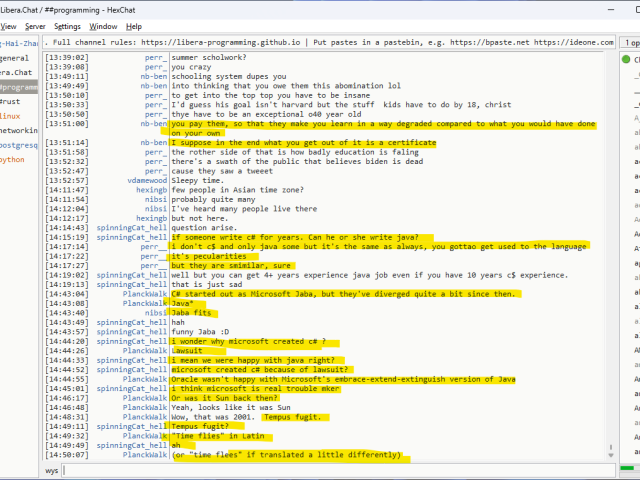Screen dimensions: 640x480
Task: Open the View menu
Action: pyautogui.click(x=8, y=26)
